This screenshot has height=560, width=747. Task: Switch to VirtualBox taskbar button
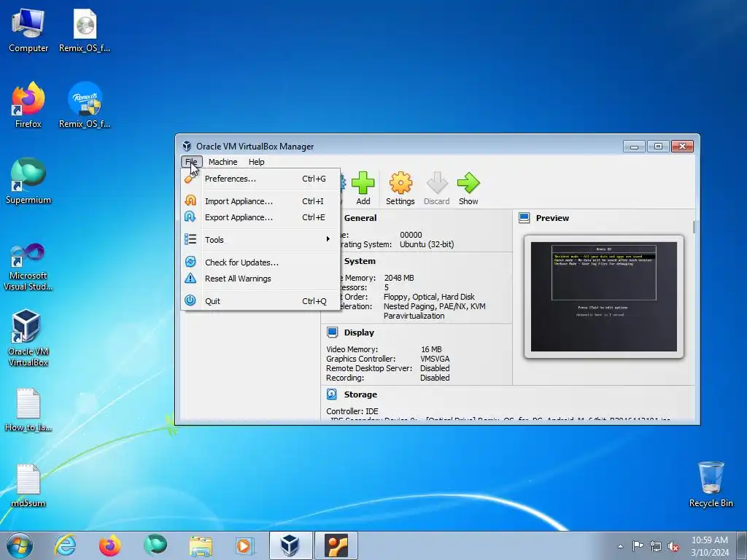(x=290, y=545)
